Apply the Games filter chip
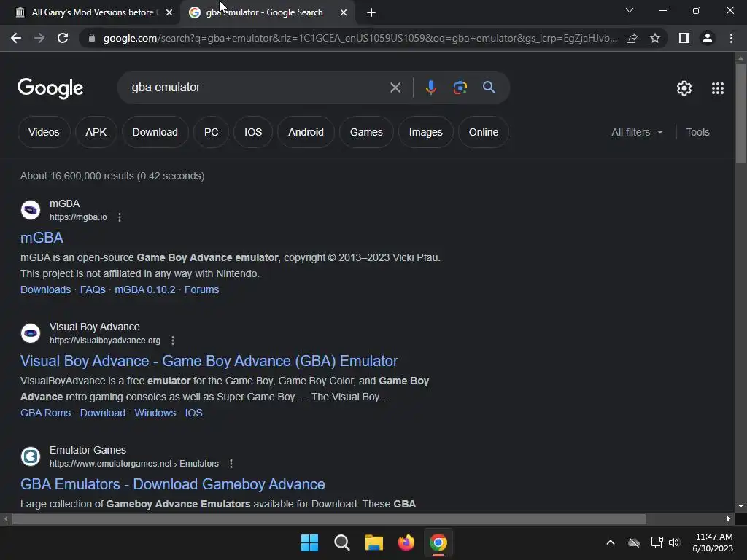 [x=366, y=132]
